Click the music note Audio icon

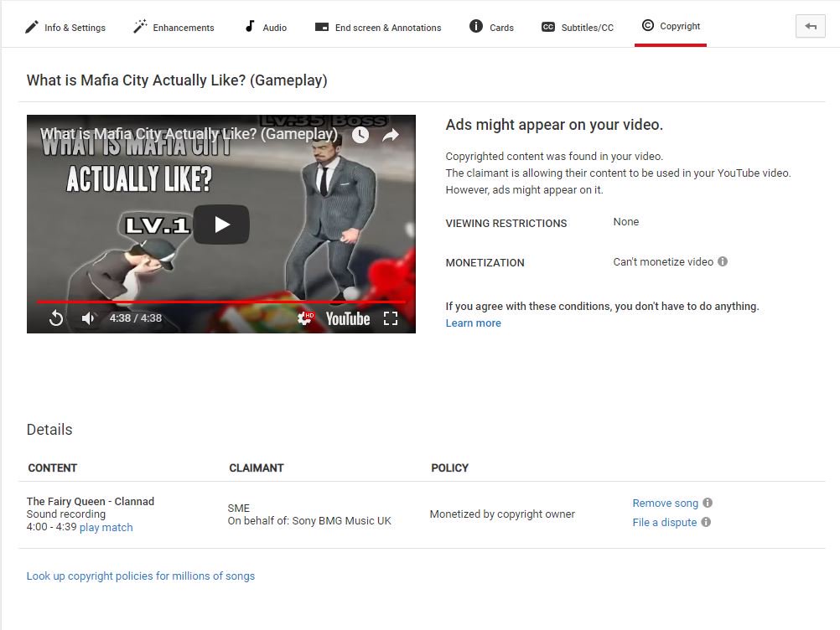point(250,26)
